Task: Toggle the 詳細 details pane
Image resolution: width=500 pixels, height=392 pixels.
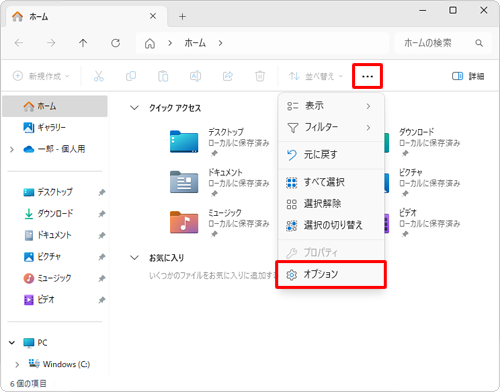Action: pyautogui.click(x=468, y=76)
